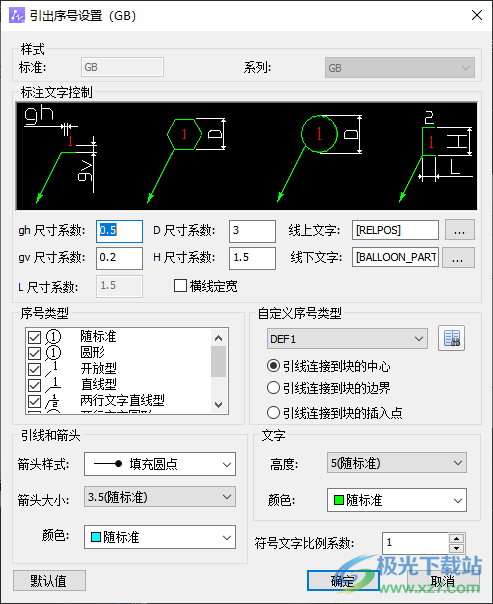Select 引线连接到块的边界 radio option
The height and width of the screenshot is (604, 493).
click(x=273, y=388)
